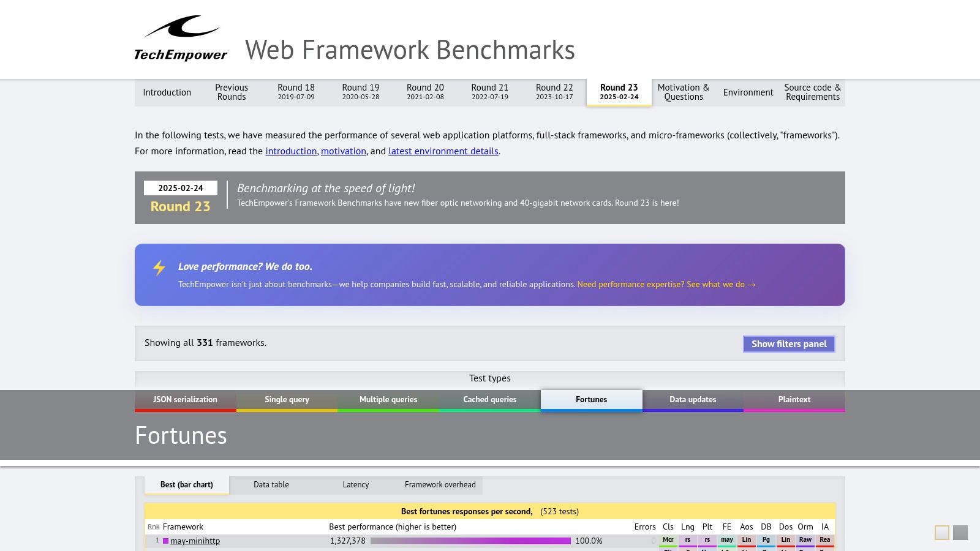Click 'See what we do' link
This screenshot has width=980, height=551.
coord(666,285)
